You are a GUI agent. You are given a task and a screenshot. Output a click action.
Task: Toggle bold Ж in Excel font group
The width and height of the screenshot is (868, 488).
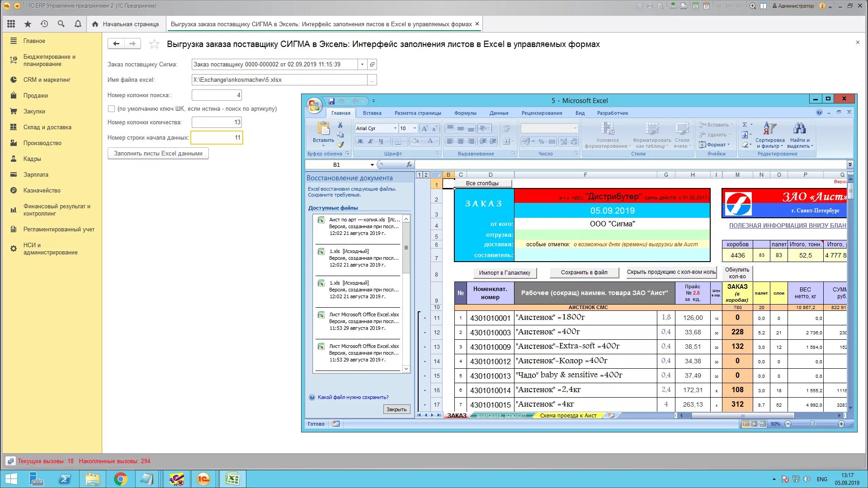coord(360,141)
